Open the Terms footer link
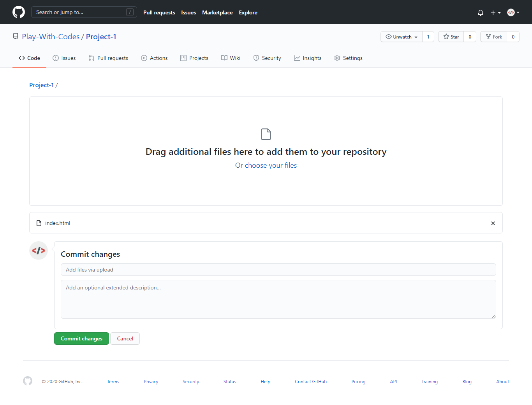Image resolution: width=532 pixels, height=405 pixels. click(113, 382)
